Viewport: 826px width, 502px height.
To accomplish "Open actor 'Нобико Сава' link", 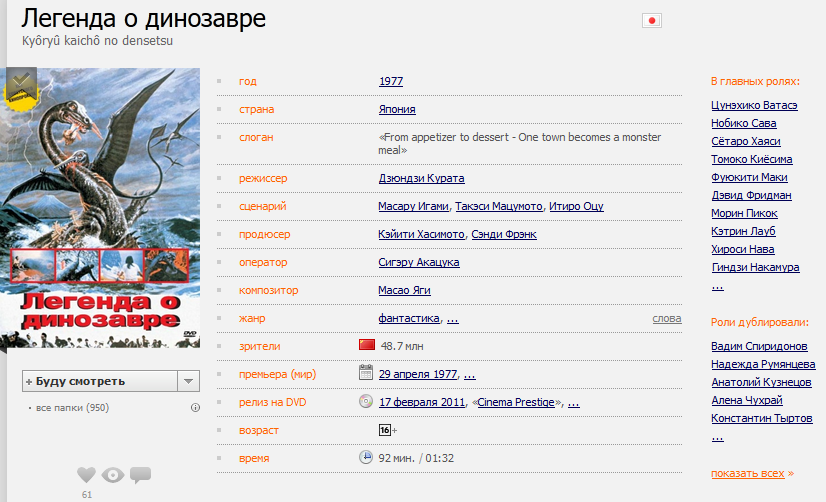I will [x=744, y=123].
